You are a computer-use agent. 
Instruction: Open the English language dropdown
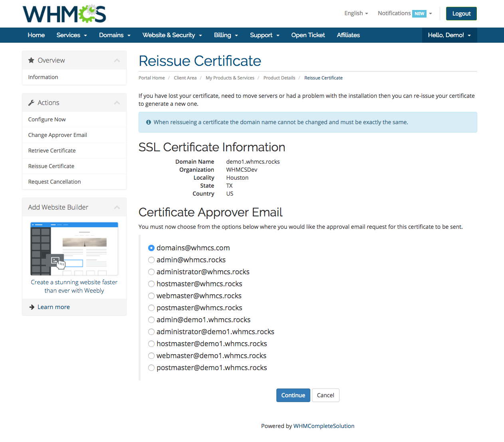pyautogui.click(x=356, y=13)
